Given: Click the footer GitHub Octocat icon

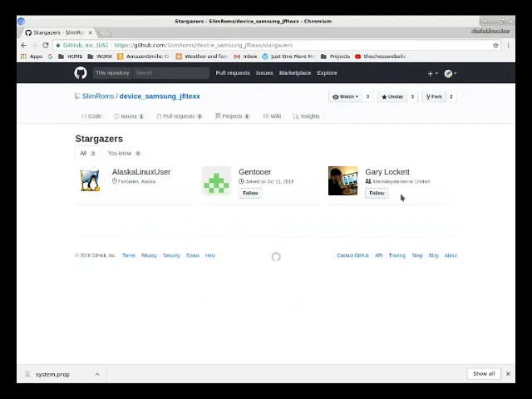Looking at the screenshot, I should tap(276, 257).
